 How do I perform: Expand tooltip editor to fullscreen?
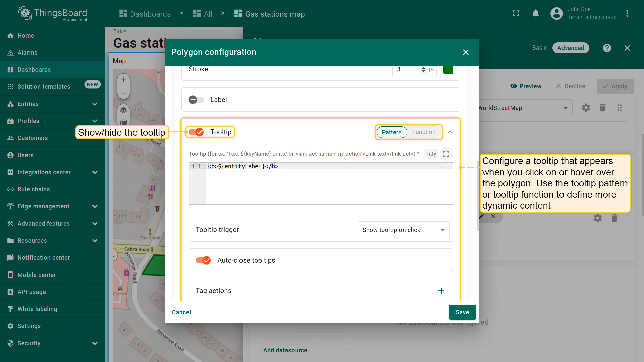click(x=446, y=154)
